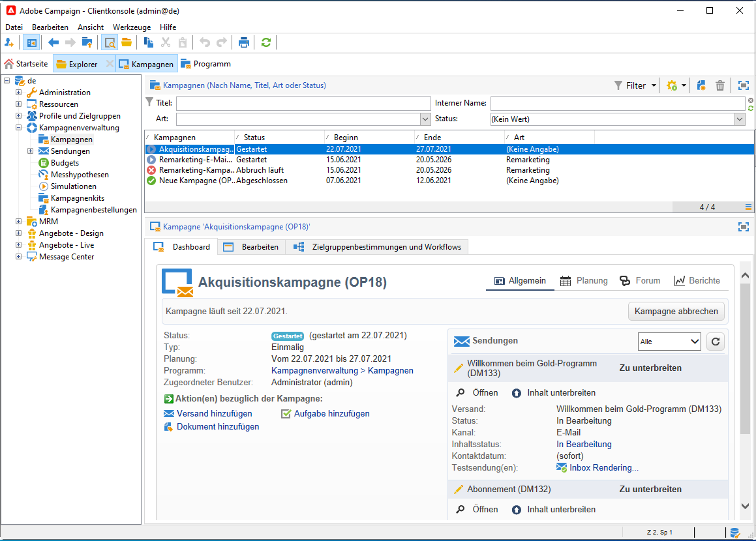Open the Sendungen 'Alle' dropdown
The width and height of the screenshot is (756, 541).
pos(669,342)
